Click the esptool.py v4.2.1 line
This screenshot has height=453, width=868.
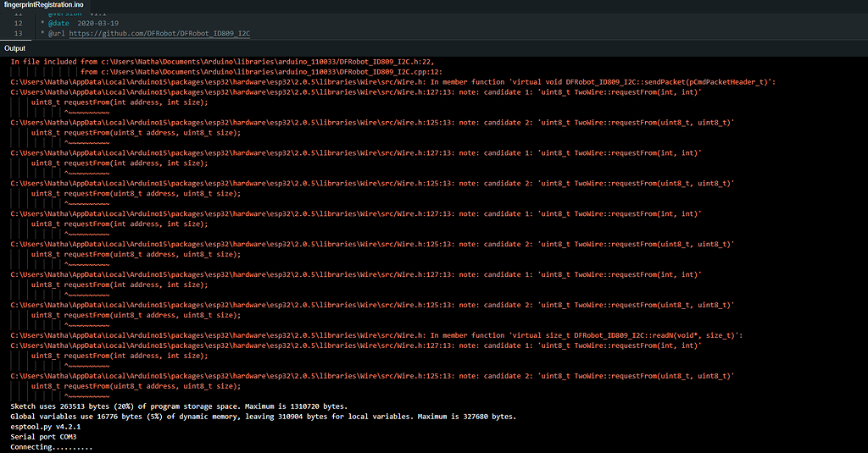click(46, 427)
